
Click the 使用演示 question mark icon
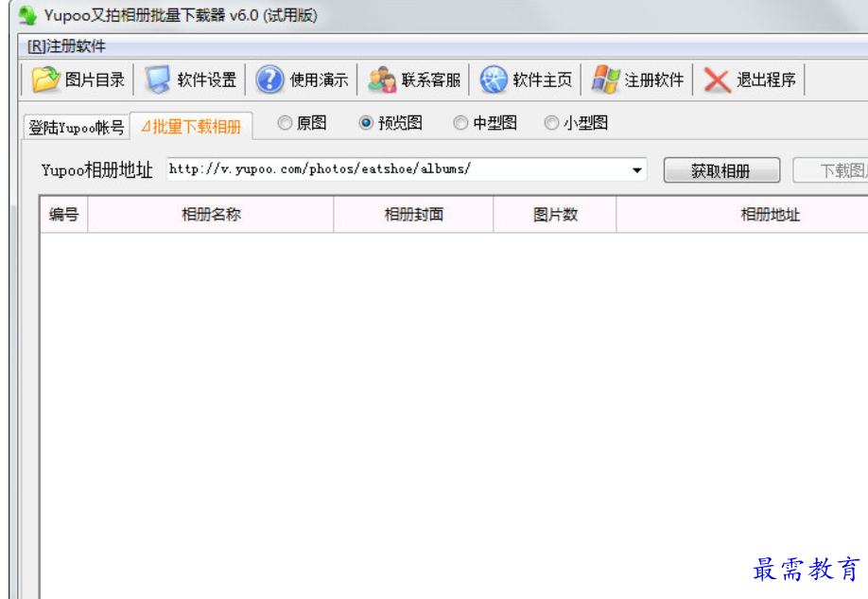[x=269, y=79]
